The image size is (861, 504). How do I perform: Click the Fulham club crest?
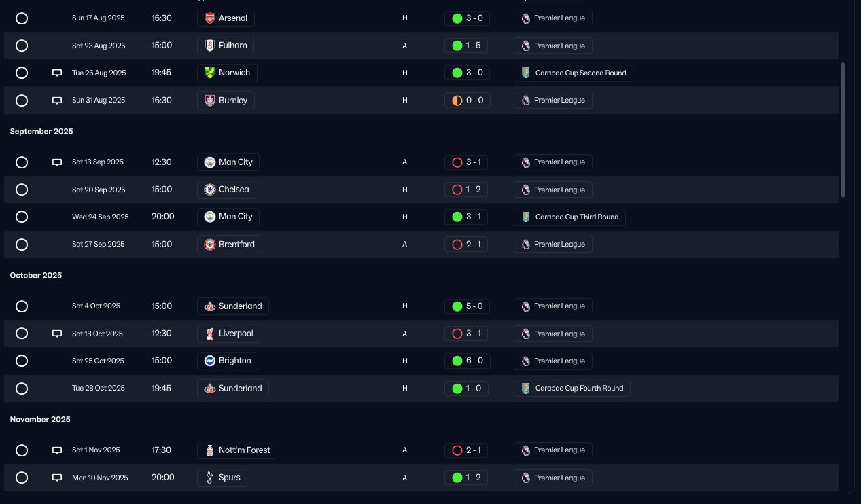pyautogui.click(x=210, y=46)
